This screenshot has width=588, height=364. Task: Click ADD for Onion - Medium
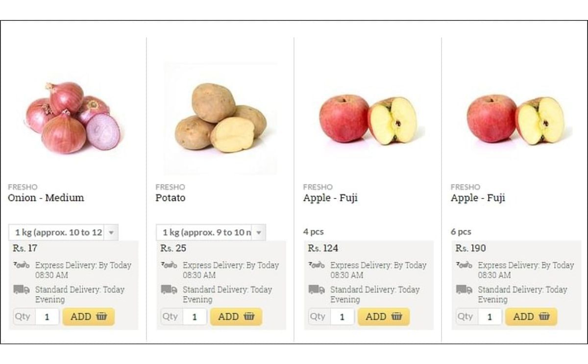88,316
